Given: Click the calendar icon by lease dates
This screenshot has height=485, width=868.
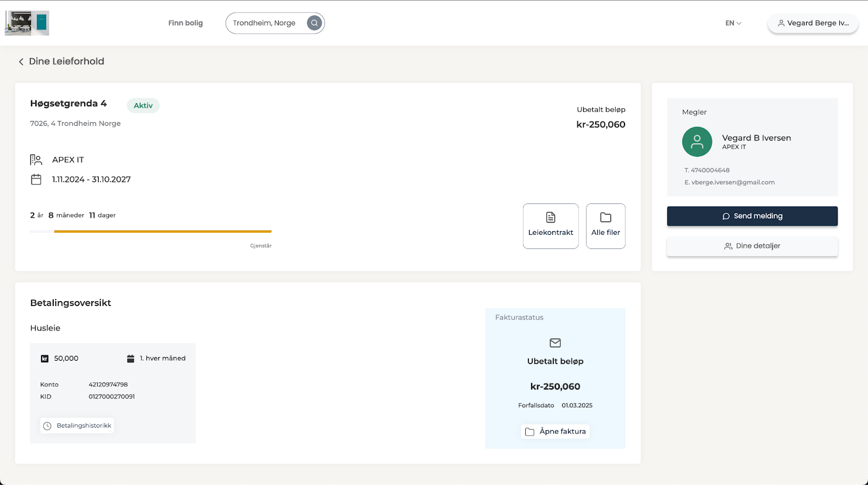Looking at the screenshot, I should tap(36, 180).
